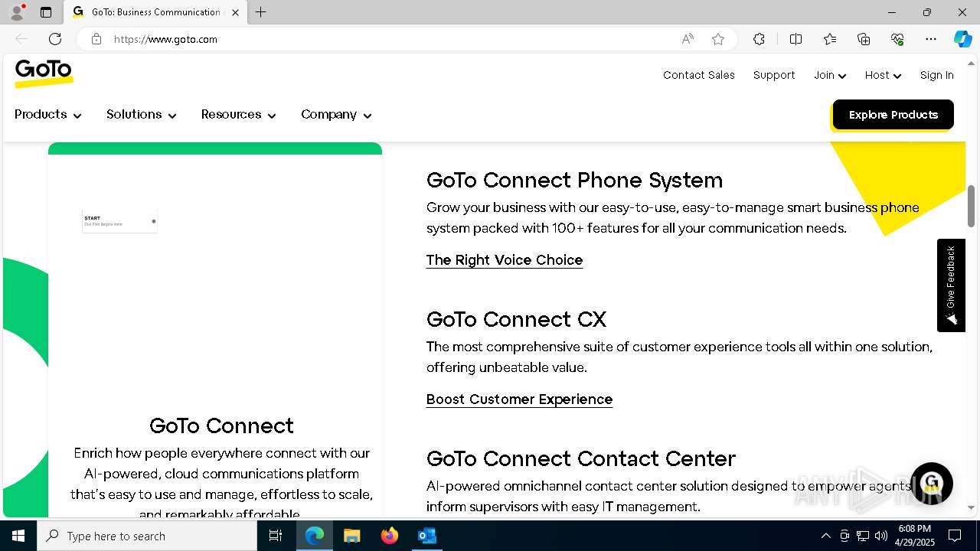Click Contact Sales
Screen dimensions: 980x551
(x=699, y=75)
